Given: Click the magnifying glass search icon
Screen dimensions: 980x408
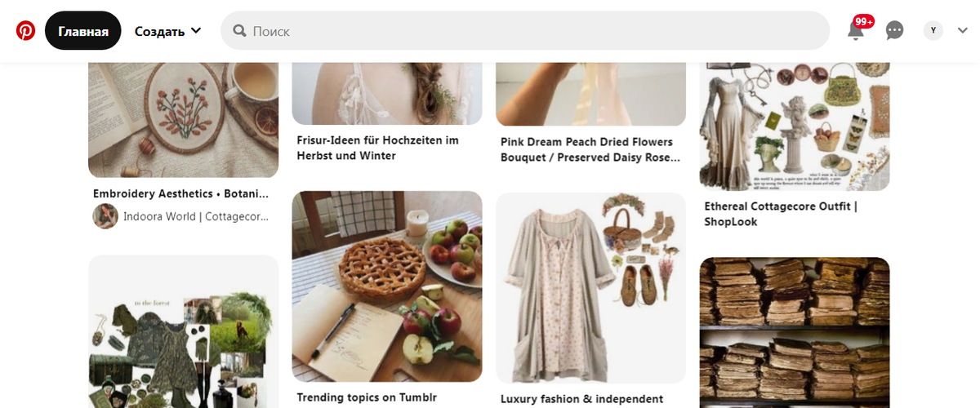Looking at the screenshot, I should coord(240,31).
